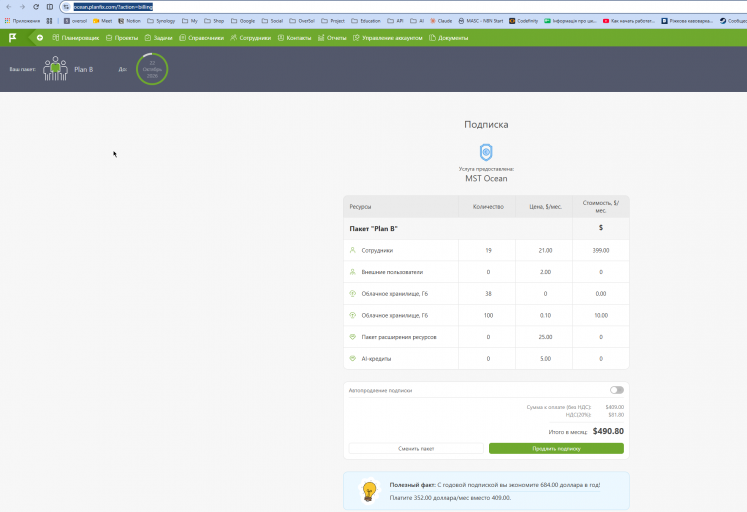Expand the My bookmarks folder
Screen dimensions: 747x512
point(190,21)
